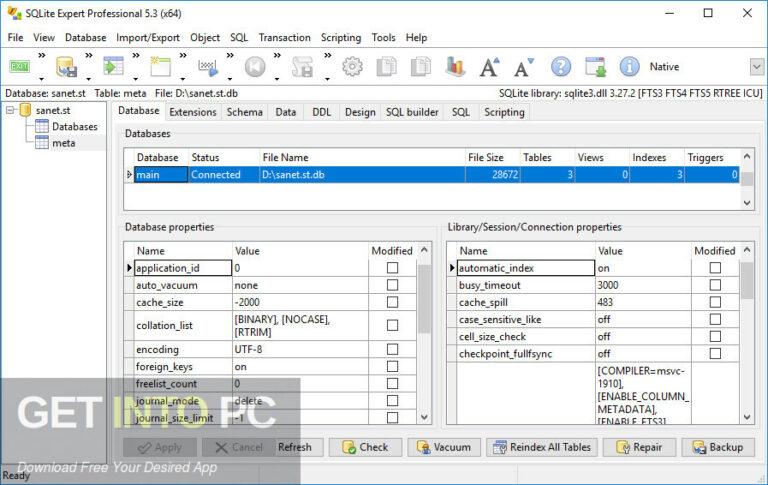Image resolution: width=768 pixels, height=485 pixels.
Task: Click the import table toolbar icon
Action: point(113,66)
